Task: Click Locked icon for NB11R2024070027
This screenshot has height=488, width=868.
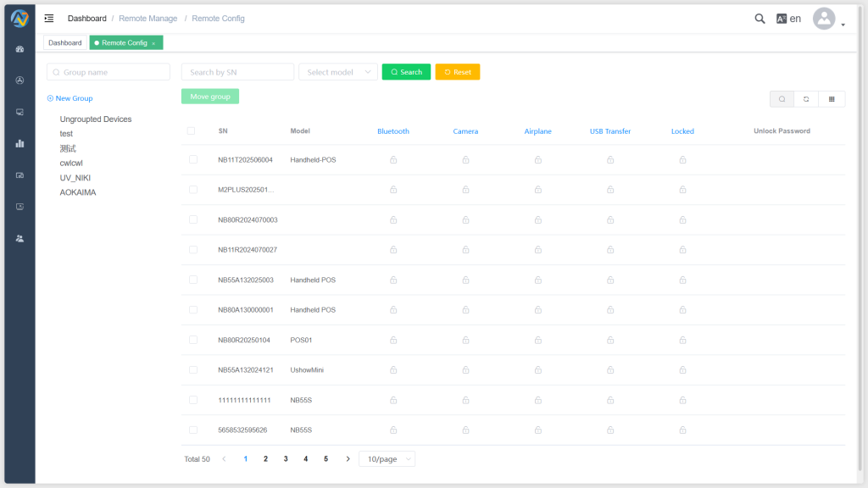Action: point(682,250)
